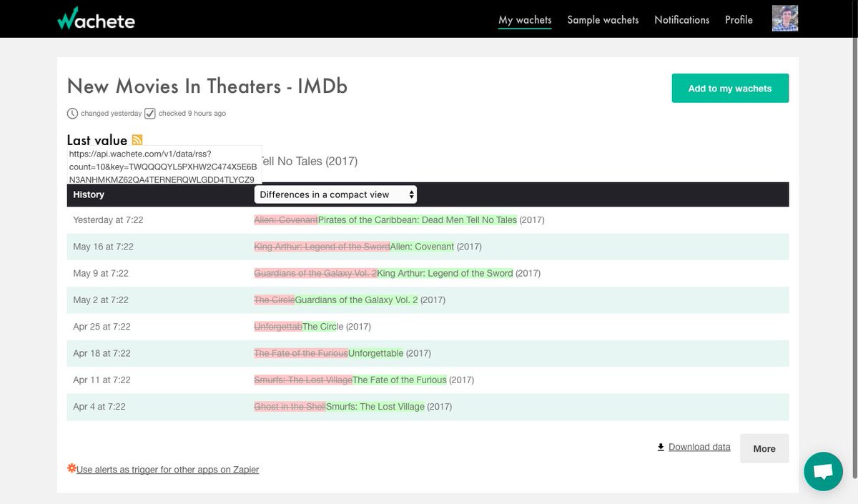Click the 'checked 9 hours ago' status text
The image size is (858, 504).
pyautogui.click(x=192, y=114)
